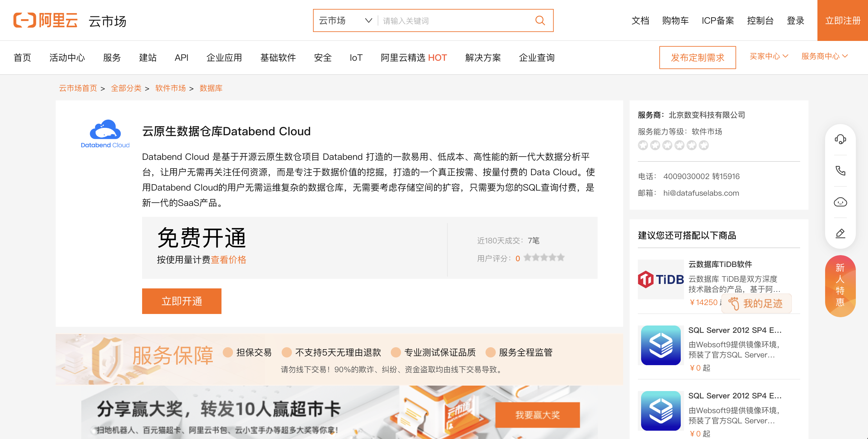Open the cloud robot assistant icon
The height and width of the screenshot is (439, 868).
pyautogui.click(x=840, y=202)
